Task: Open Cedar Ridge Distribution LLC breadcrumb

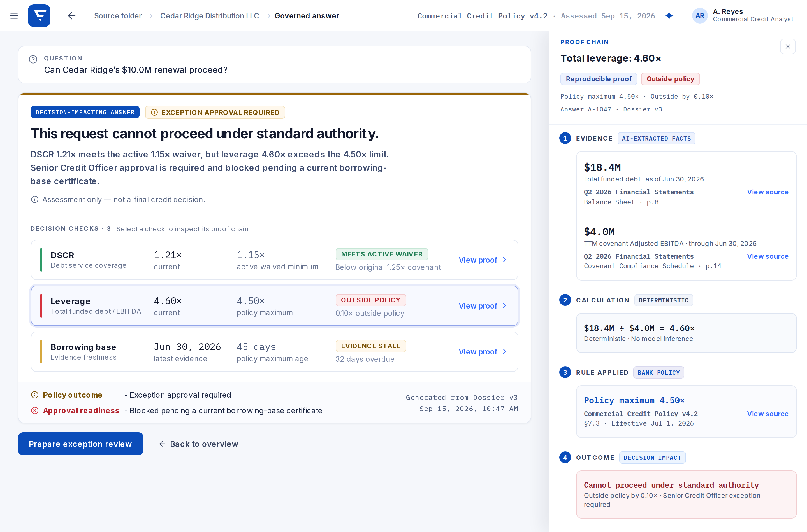Action: [210, 16]
